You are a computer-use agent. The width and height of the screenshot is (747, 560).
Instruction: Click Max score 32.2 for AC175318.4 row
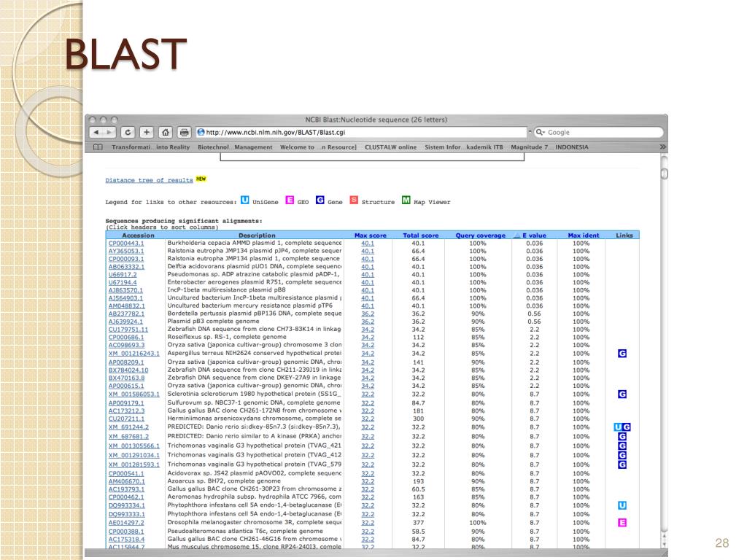click(368, 540)
